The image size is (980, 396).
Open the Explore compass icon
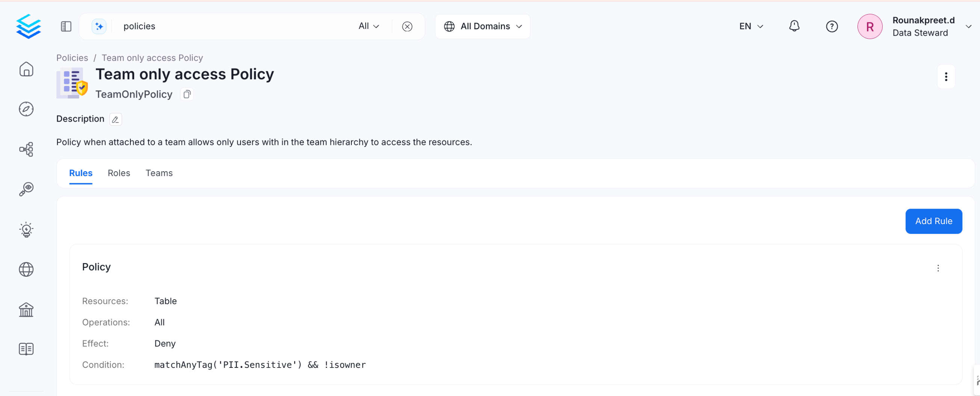[26, 109]
